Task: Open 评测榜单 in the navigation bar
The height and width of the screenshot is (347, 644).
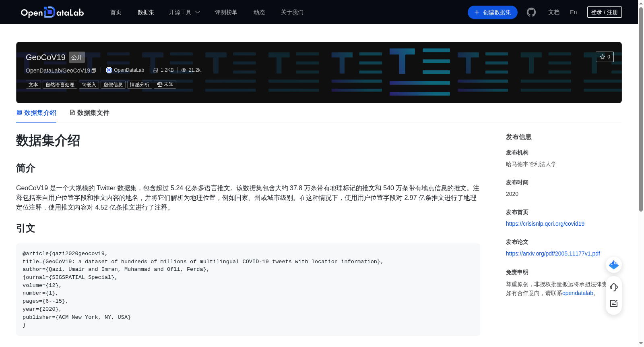Action: pos(226,12)
